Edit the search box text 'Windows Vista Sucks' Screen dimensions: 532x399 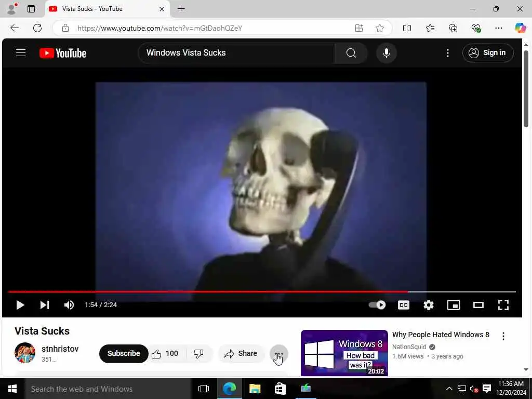pyautogui.click(x=236, y=53)
